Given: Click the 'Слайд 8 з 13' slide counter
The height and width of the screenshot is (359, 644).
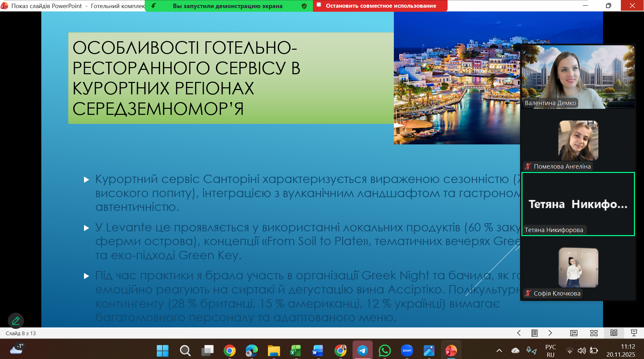Looking at the screenshot, I should [21, 333].
